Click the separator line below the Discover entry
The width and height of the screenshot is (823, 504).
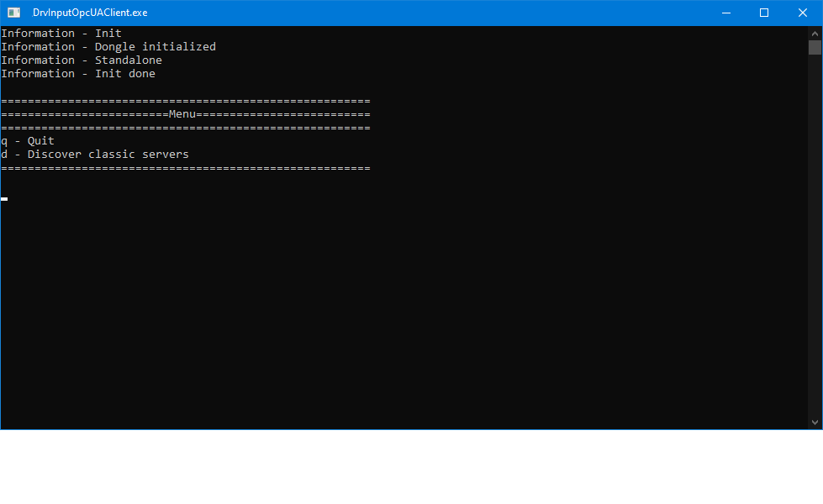[185, 168]
